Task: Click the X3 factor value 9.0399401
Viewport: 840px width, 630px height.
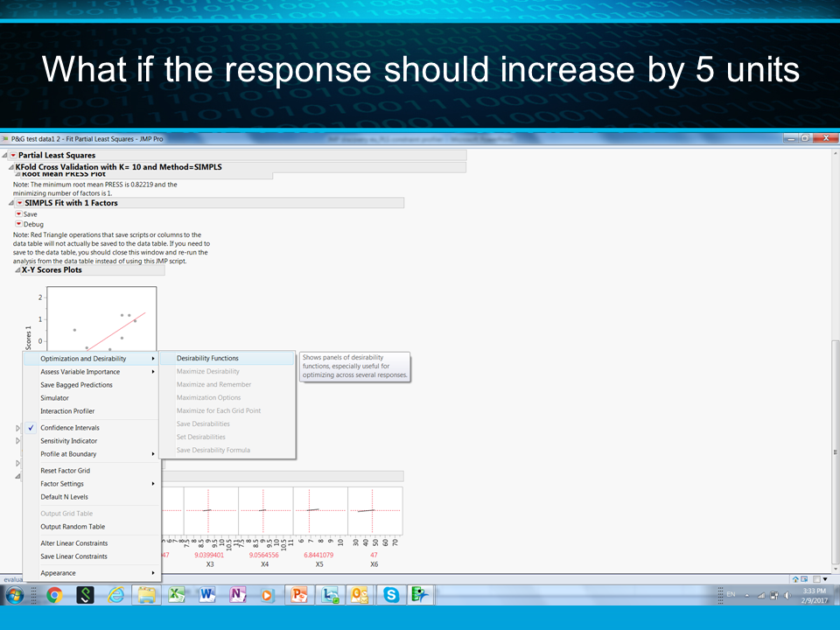Action: 207,554
